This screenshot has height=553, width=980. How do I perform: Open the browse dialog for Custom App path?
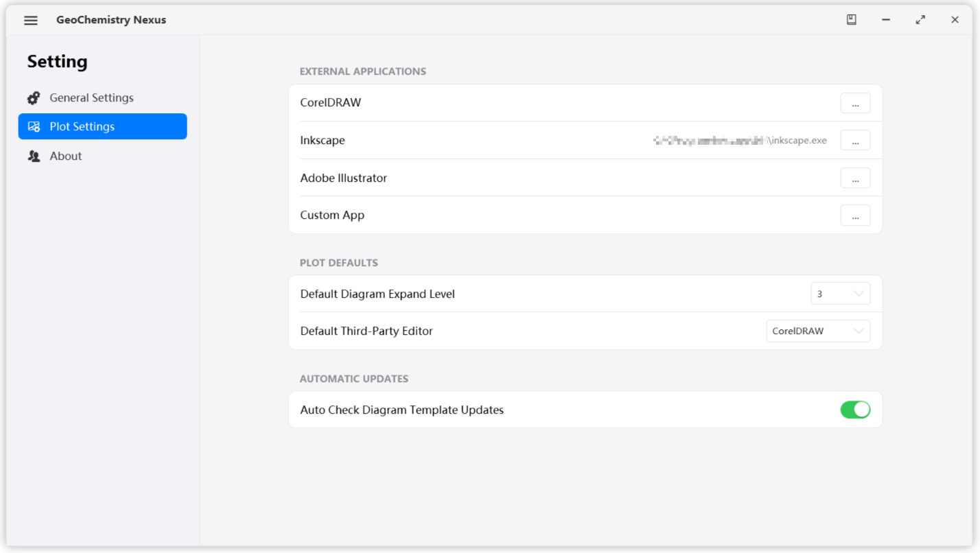click(x=855, y=215)
